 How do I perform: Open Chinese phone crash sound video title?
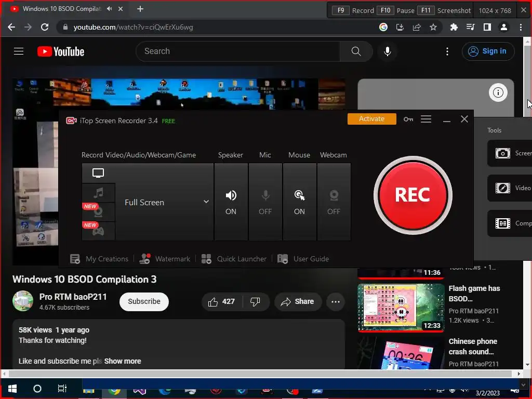click(x=473, y=347)
